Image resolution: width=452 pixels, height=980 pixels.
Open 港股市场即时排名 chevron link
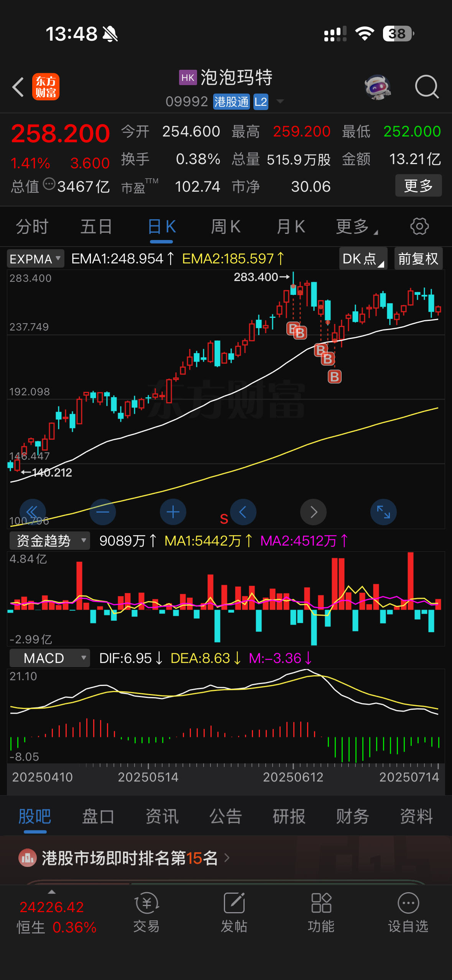[227, 858]
